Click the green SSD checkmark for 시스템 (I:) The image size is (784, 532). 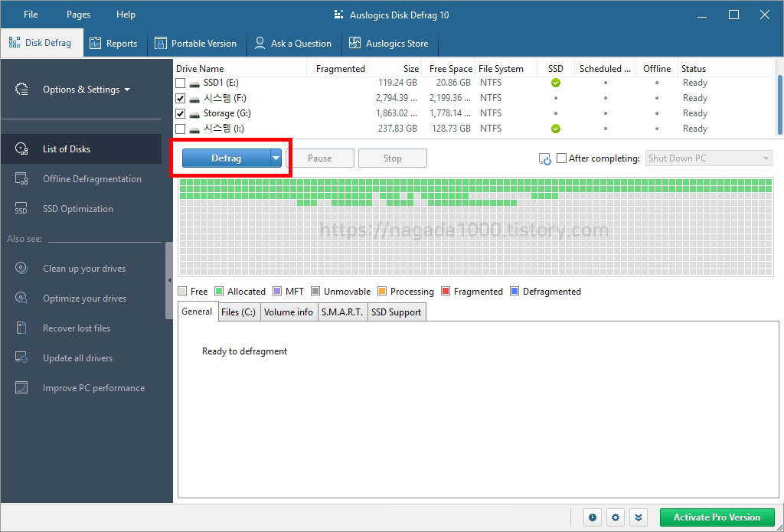pyautogui.click(x=556, y=129)
